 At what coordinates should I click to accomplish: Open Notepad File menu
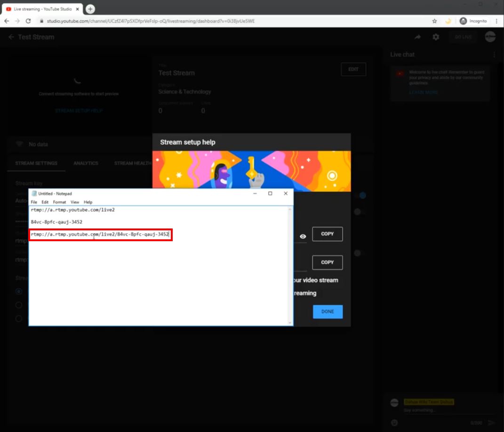click(x=34, y=202)
